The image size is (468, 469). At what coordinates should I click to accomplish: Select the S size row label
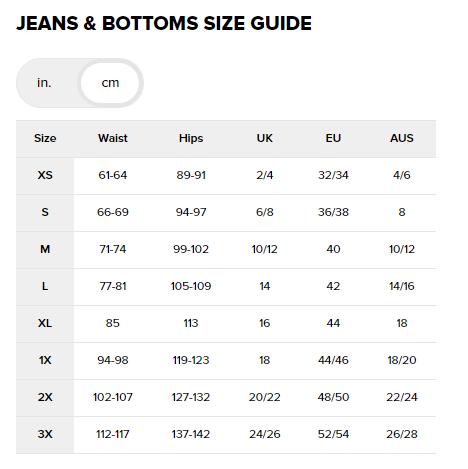[x=45, y=212]
